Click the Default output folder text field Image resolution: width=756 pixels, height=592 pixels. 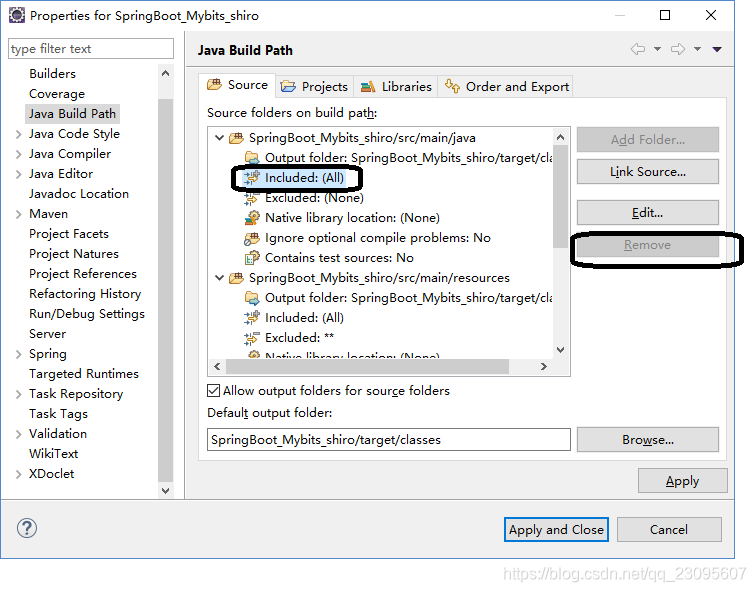click(x=389, y=440)
